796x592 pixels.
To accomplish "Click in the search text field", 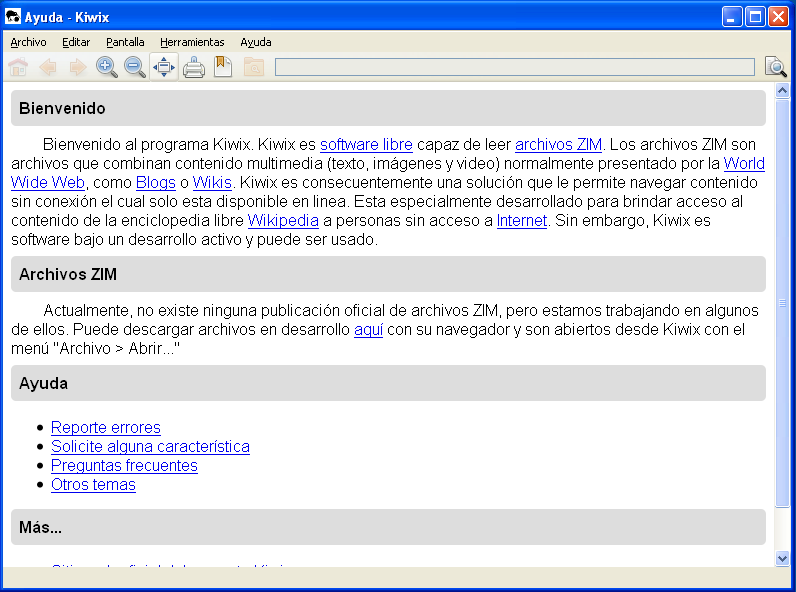I will [x=515, y=67].
